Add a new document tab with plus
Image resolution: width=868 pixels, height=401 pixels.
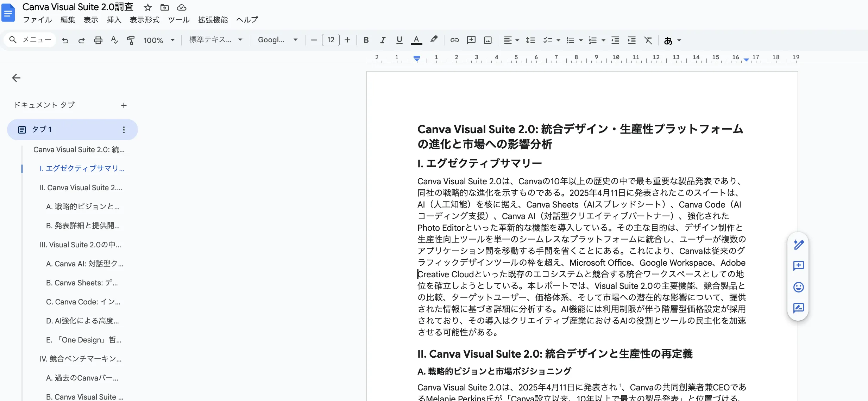(x=124, y=105)
